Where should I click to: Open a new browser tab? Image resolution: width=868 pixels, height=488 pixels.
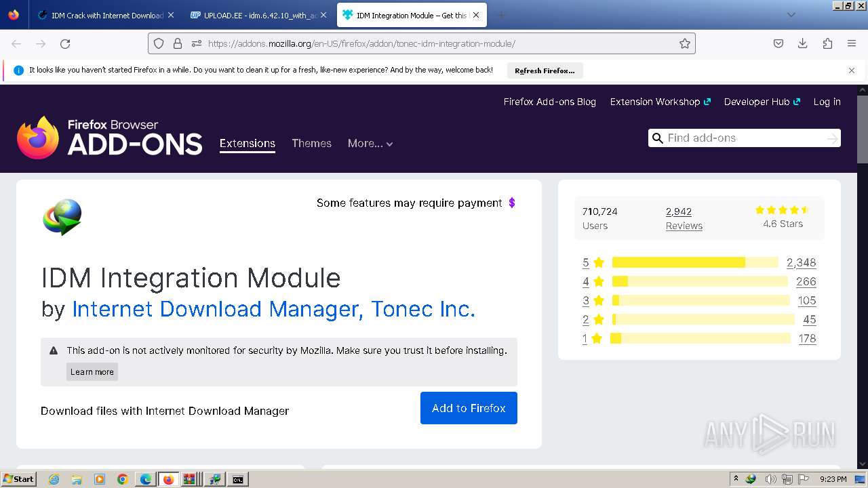click(501, 15)
